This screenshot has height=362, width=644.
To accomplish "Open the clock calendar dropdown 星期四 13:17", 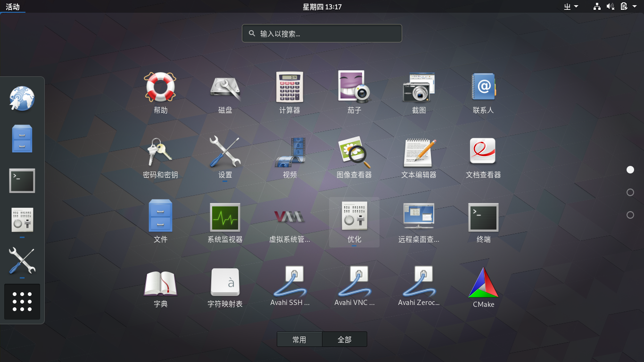I will point(322,7).
